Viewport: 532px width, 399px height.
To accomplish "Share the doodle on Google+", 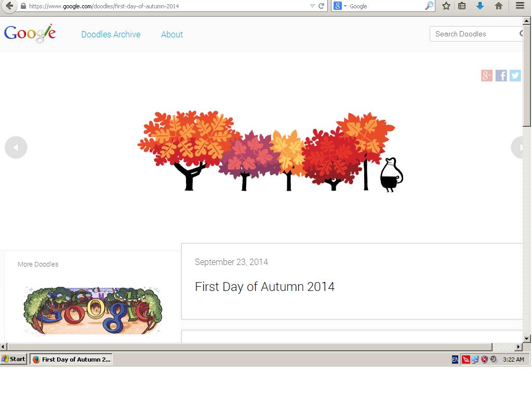I will 487,75.
